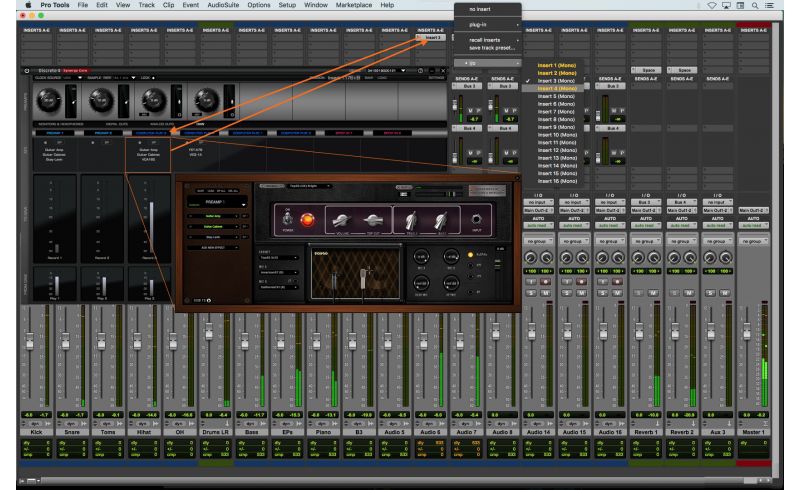800x490 pixels.
Task: Solo the Audio 14 track
Action: coord(531,293)
